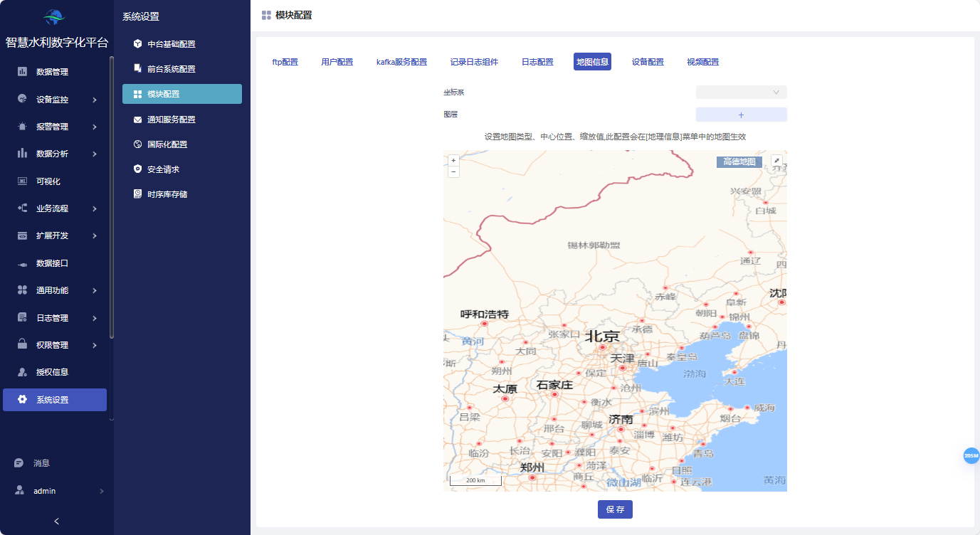
Task: Switch to the 设备配置 tab
Action: [648, 62]
